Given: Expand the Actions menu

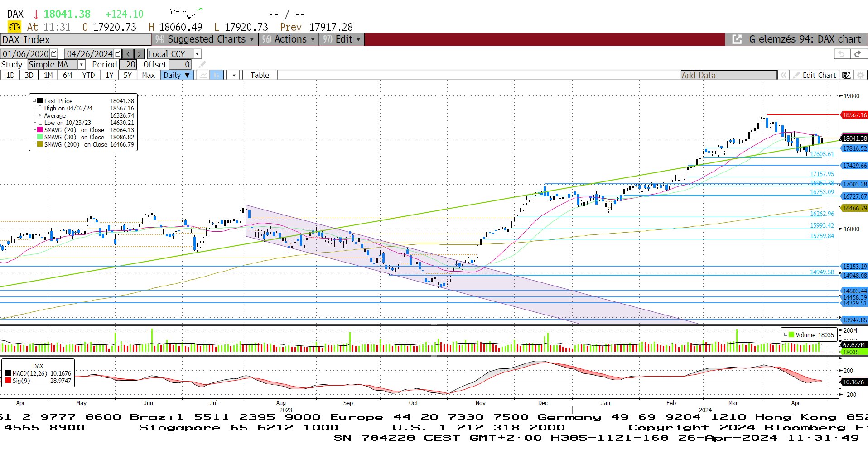Looking at the screenshot, I should [x=288, y=39].
